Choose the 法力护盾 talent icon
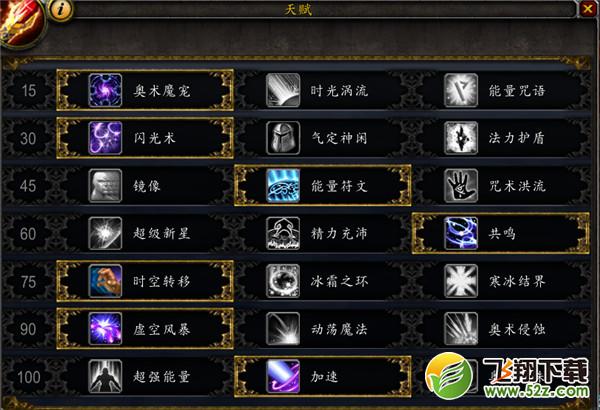 [x=461, y=138]
